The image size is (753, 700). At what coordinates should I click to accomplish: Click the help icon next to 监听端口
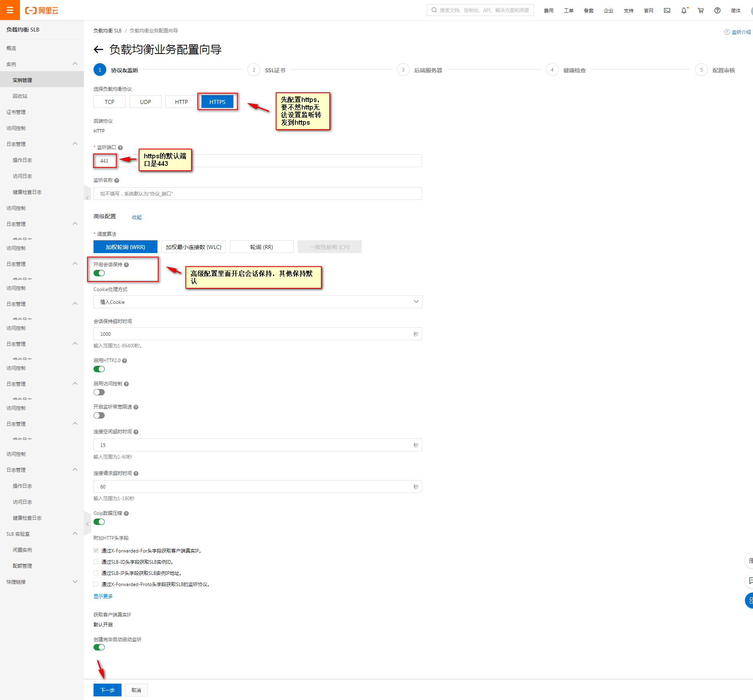point(120,148)
